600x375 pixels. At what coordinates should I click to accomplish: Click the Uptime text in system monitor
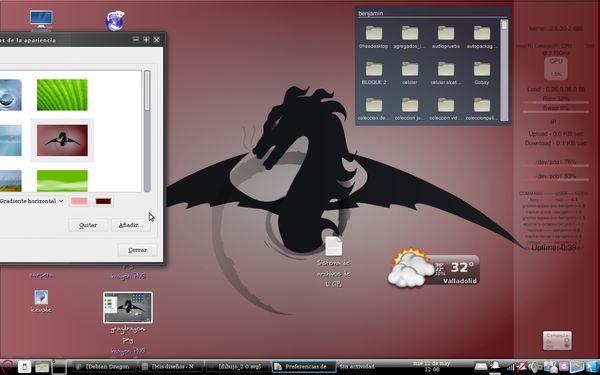tap(553, 248)
